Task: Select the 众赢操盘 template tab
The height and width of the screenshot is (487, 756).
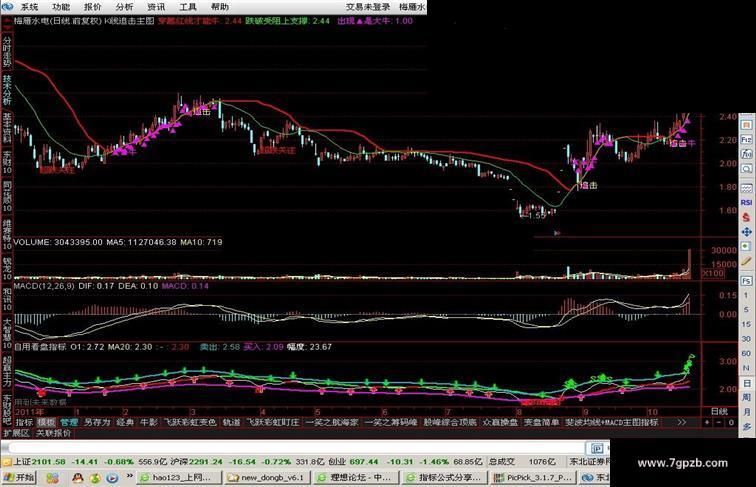Action: click(x=500, y=422)
